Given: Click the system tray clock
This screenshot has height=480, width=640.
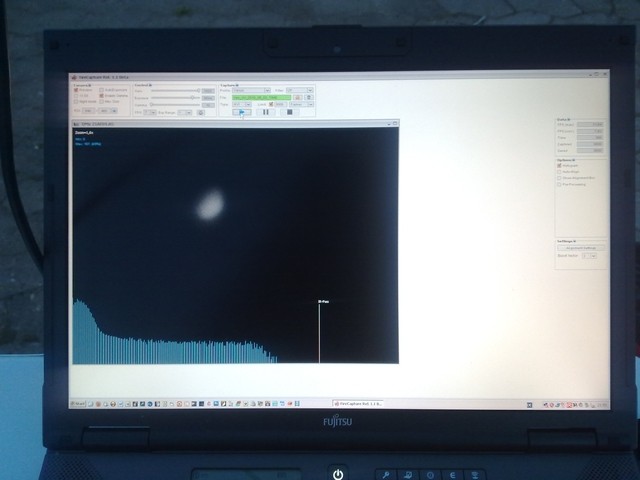Looking at the screenshot, I should 602,405.
